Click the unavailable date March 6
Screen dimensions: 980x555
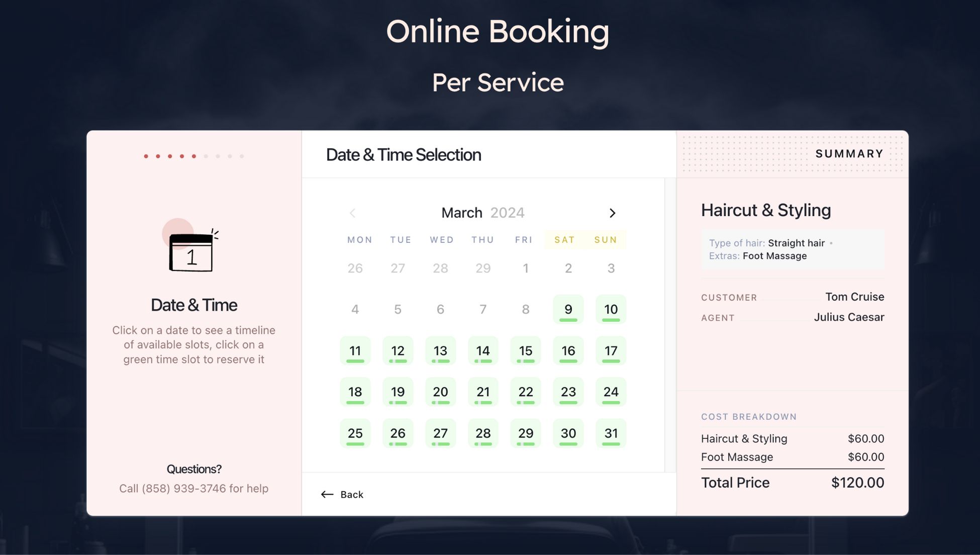[441, 309]
